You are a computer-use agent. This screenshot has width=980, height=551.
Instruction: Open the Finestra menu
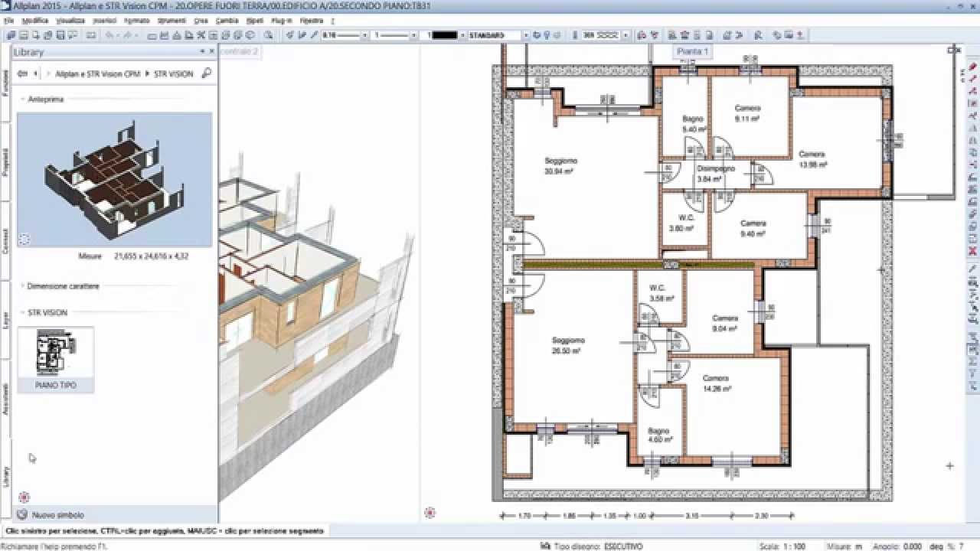click(311, 21)
